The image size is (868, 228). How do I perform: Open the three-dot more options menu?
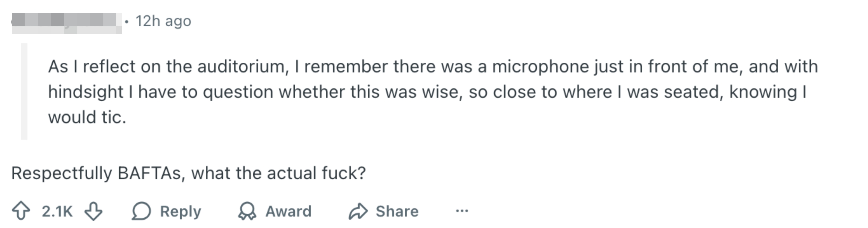[x=462, y=211]
